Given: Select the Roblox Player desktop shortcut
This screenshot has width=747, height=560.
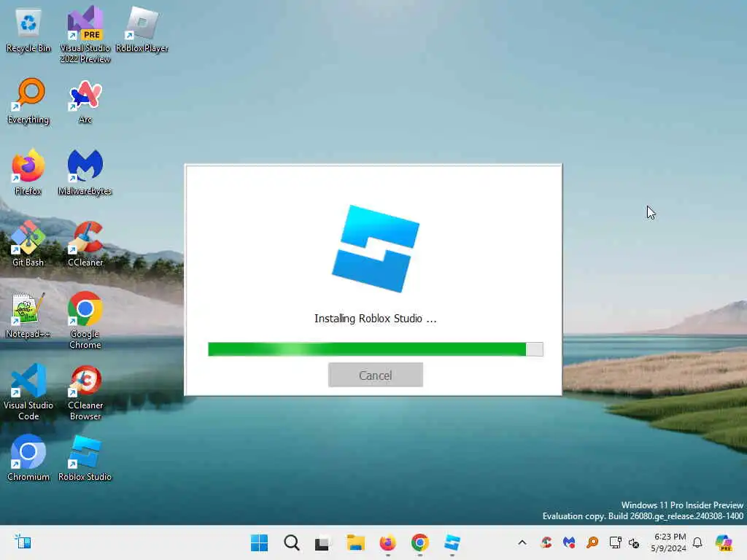Looking at the screenshot, I should click(142, 29).
